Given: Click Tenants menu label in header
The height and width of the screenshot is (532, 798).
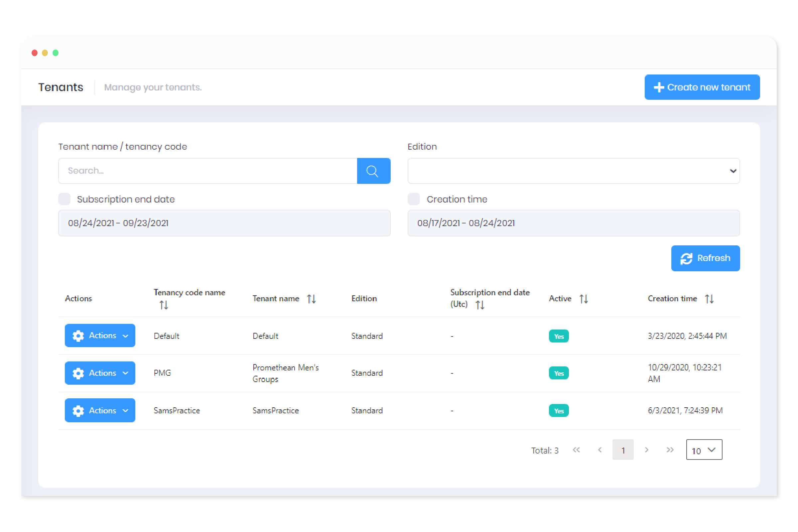Looking at the screenshot, I should click(x=60, y=87).
